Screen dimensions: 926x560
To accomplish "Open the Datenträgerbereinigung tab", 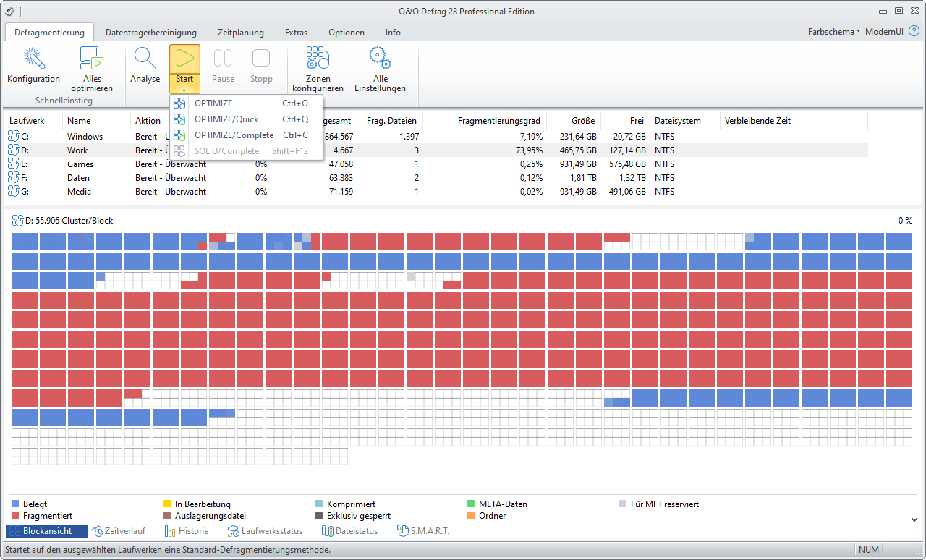I will [151, 32].
